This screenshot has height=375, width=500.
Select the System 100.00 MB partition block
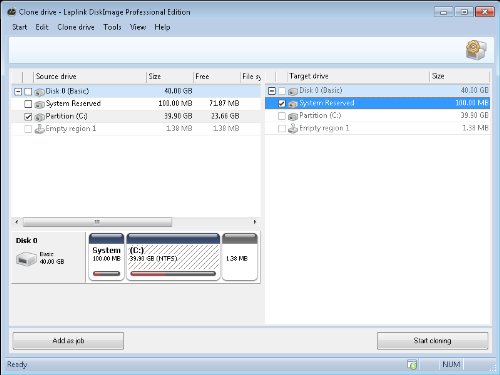(106, 257)
